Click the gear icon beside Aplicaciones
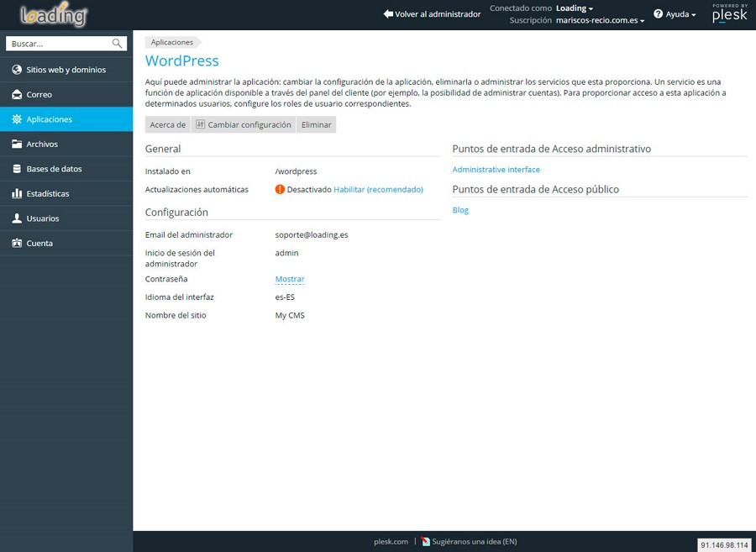The image size is (756, 552). (x=17, y=119)
